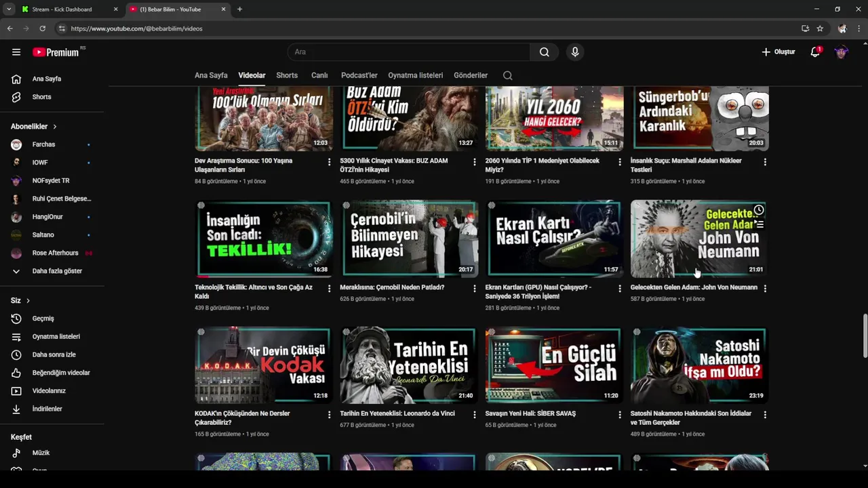Expand the Siz section chevron
The width and height of the screenshot is (868, 488).
[x=28, y=300]
